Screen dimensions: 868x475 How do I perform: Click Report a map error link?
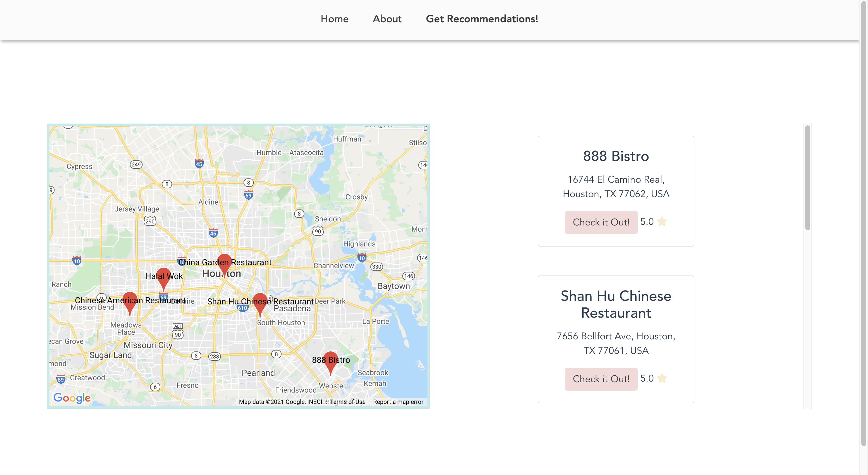398,401
